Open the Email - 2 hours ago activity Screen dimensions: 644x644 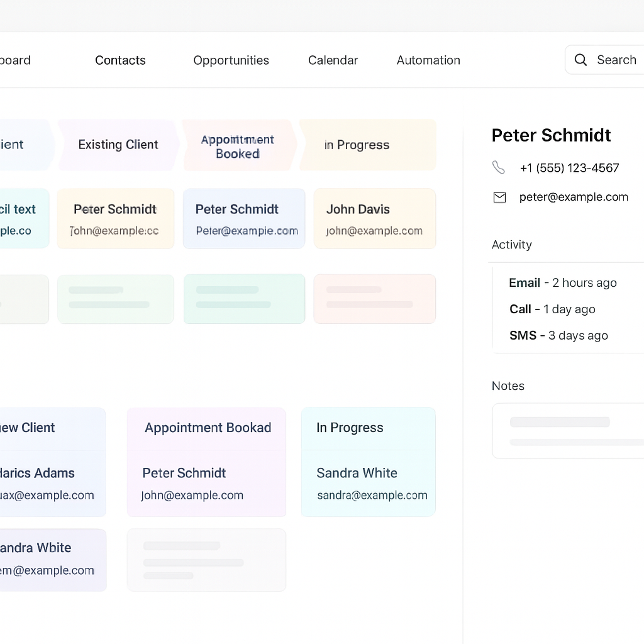click(x=563, y=282)
